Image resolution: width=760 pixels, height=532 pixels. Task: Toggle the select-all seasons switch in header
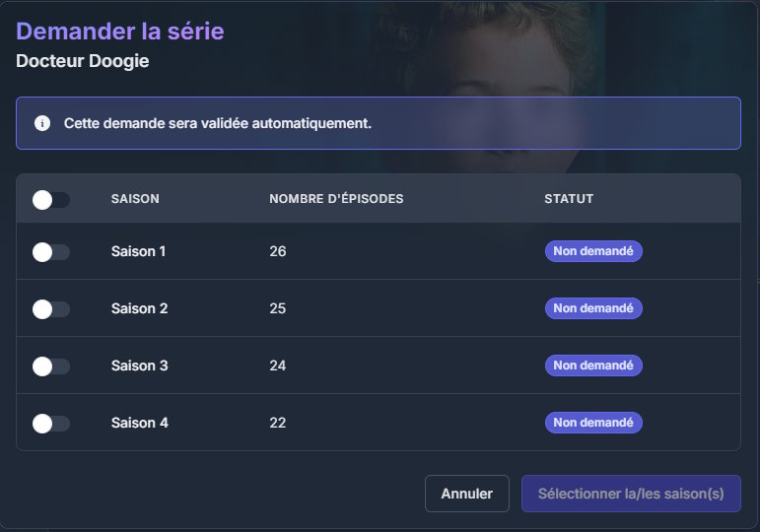click(51, 200)
